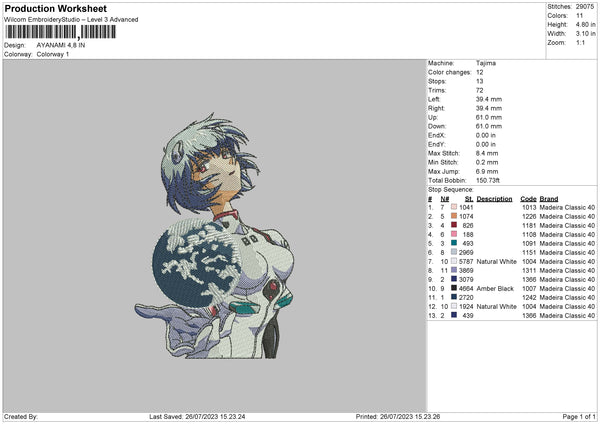Select the design name 'AYANAMI 4,8 IN'

(61, 45)
